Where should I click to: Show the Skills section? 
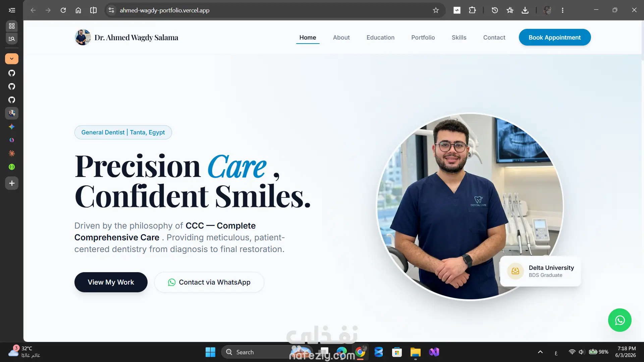pos(459,38)
